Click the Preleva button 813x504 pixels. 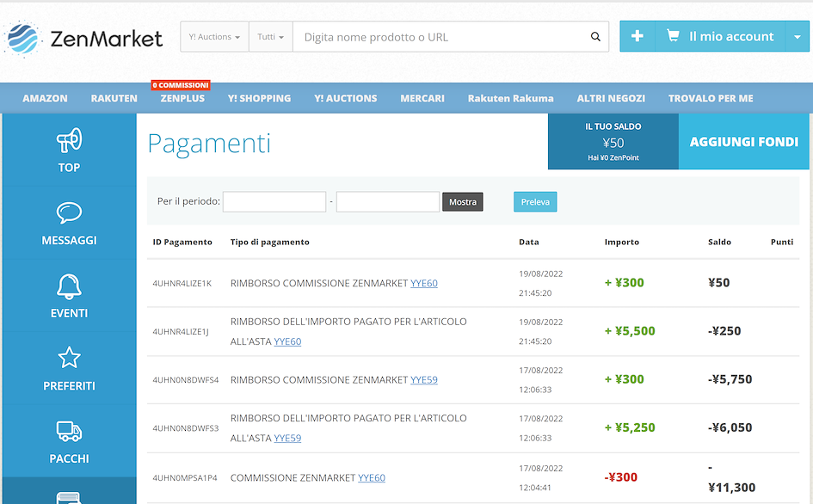[x=535, y=202]
